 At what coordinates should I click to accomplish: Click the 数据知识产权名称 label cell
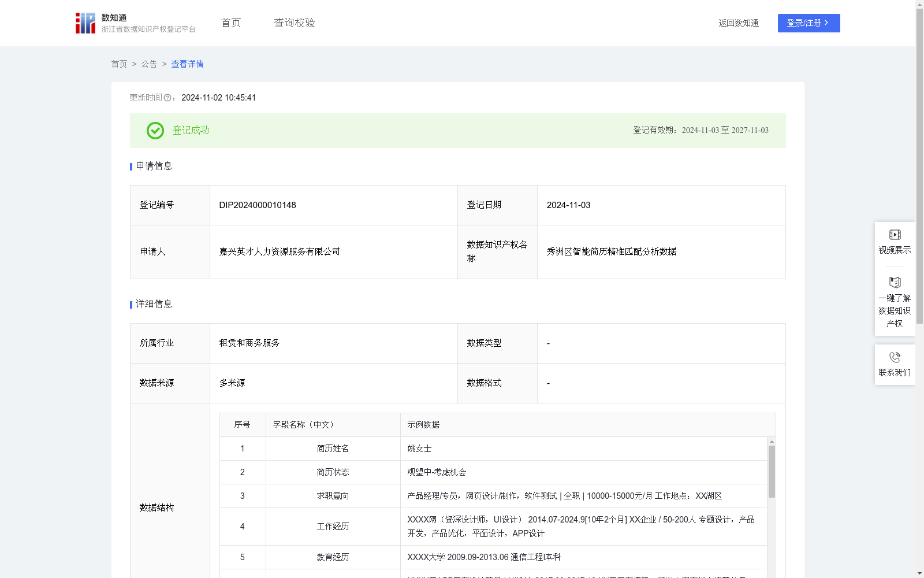click(x=497, y=252)
